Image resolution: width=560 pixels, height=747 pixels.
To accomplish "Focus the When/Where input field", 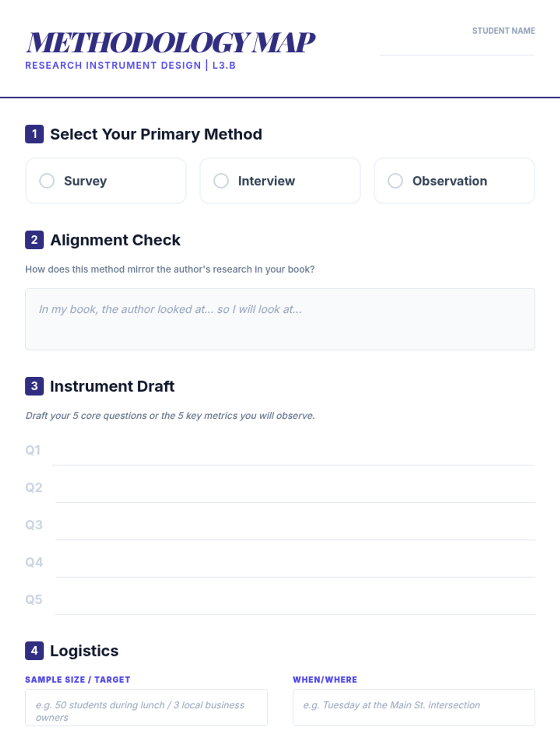I will pyautogui.click(x=413, y=708).
